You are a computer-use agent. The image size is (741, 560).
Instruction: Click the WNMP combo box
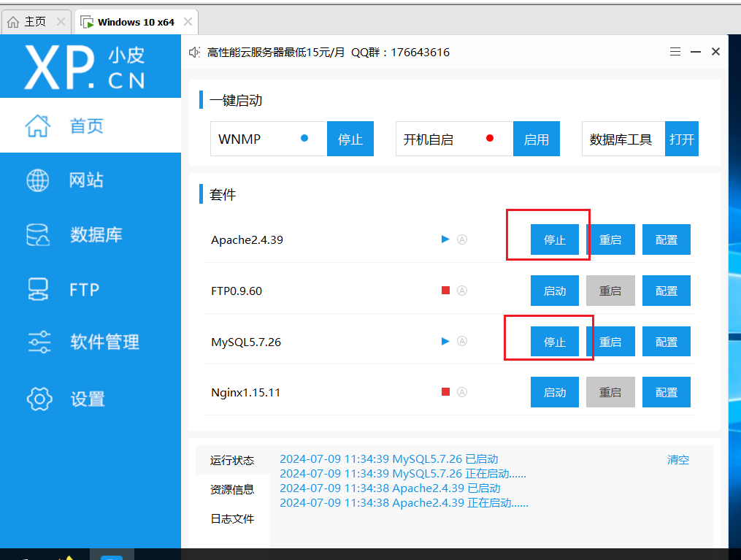[x=269, y=139]
